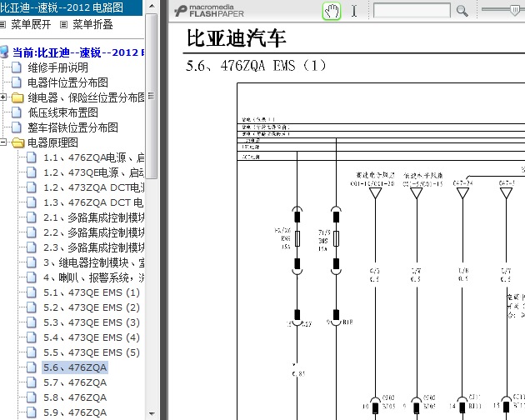Click page icon beside 整车搭铁位置分布图
The image size is (525, 420).
[17, 127]
